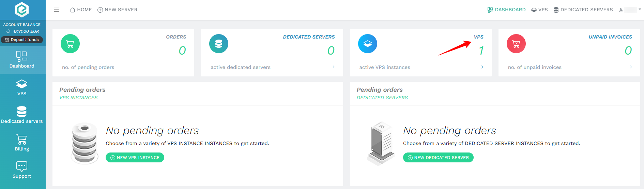644x189 pixels.
Task: Click the green Orders cart icon
Action: [x=70, y=44]
